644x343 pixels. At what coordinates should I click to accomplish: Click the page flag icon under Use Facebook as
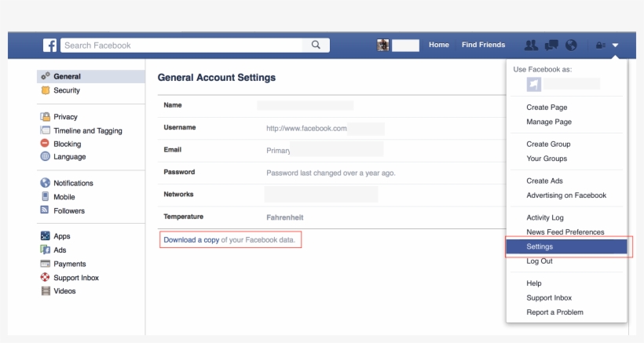point(534,84)
